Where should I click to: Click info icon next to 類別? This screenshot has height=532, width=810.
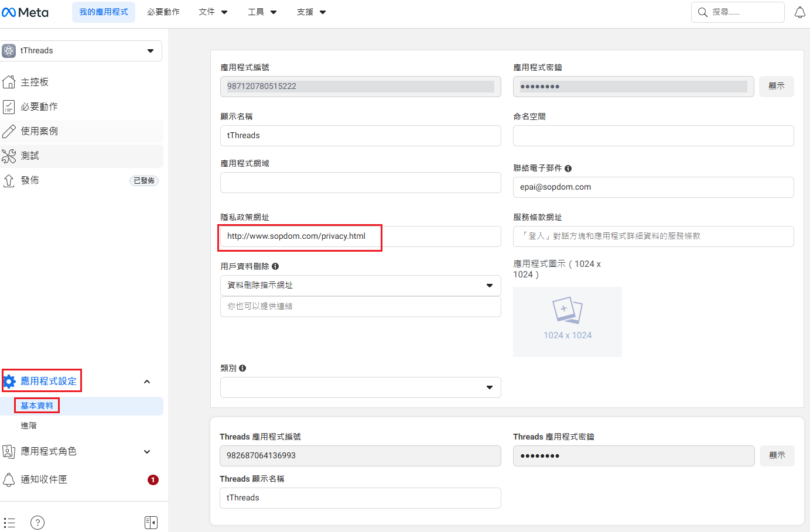tap(242, 368)
